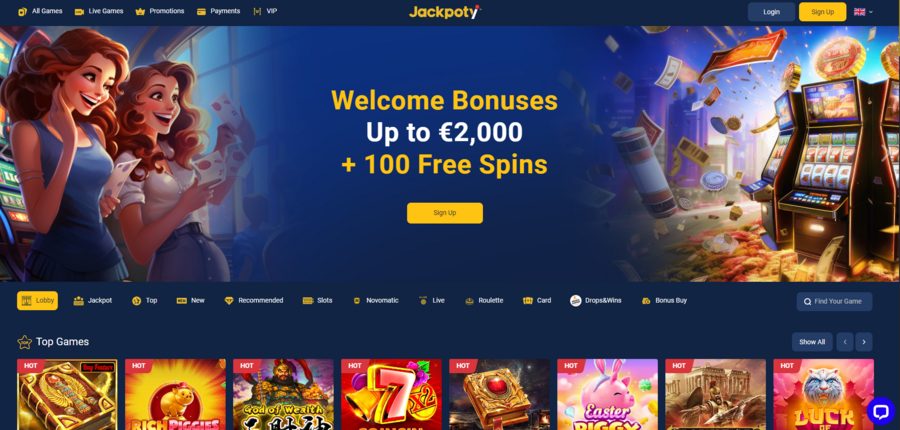Open the VIP section

pos(265,11)
